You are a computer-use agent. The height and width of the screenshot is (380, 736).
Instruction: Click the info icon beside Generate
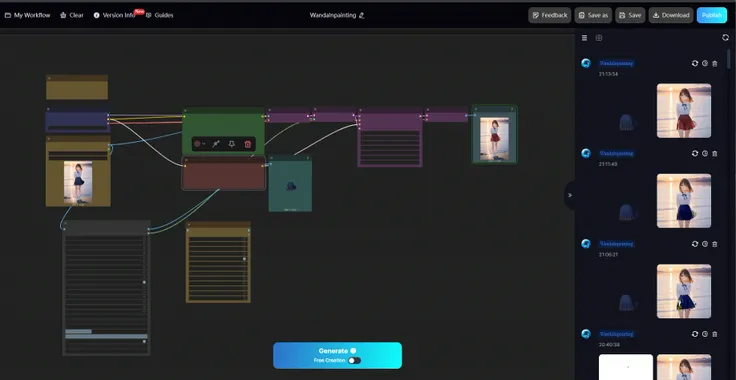(x=353, y=350)
